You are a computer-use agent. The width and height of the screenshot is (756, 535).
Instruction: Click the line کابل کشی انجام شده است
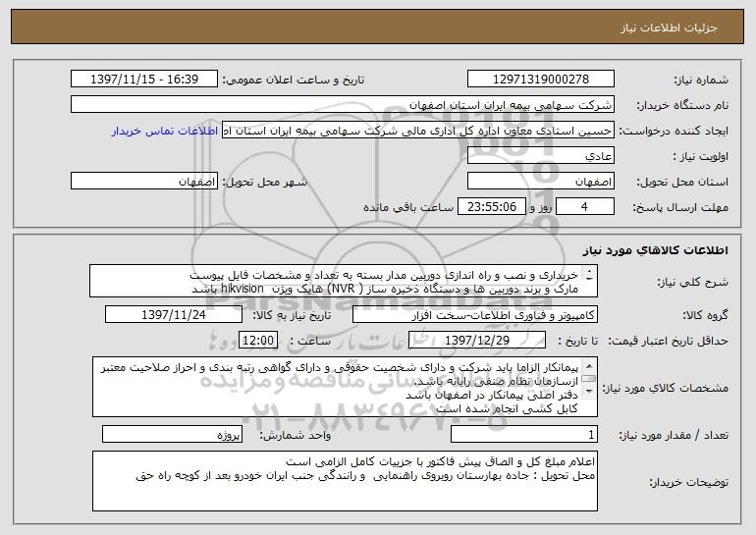coord(507,408)
